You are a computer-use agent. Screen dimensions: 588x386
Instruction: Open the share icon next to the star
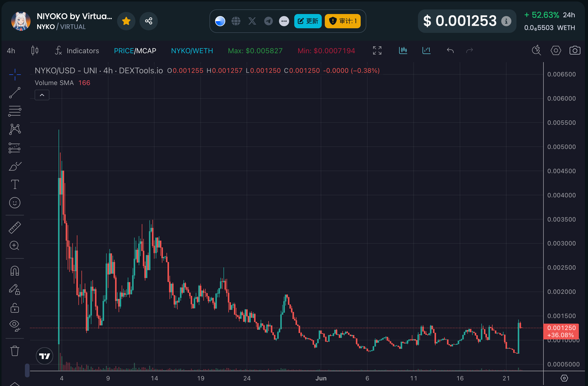[148, 21]
